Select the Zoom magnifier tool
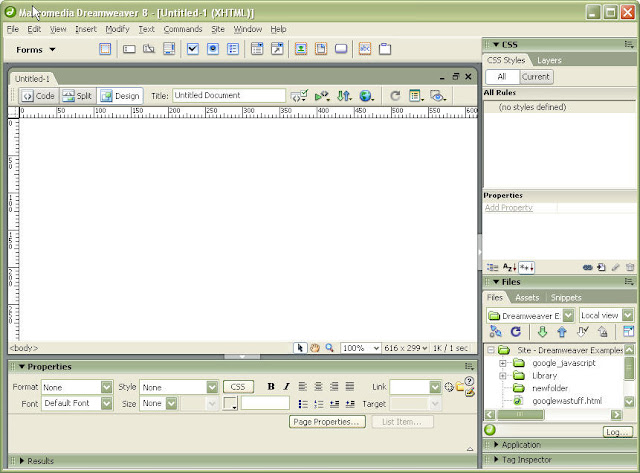640x473 pixels. point(329,348)
